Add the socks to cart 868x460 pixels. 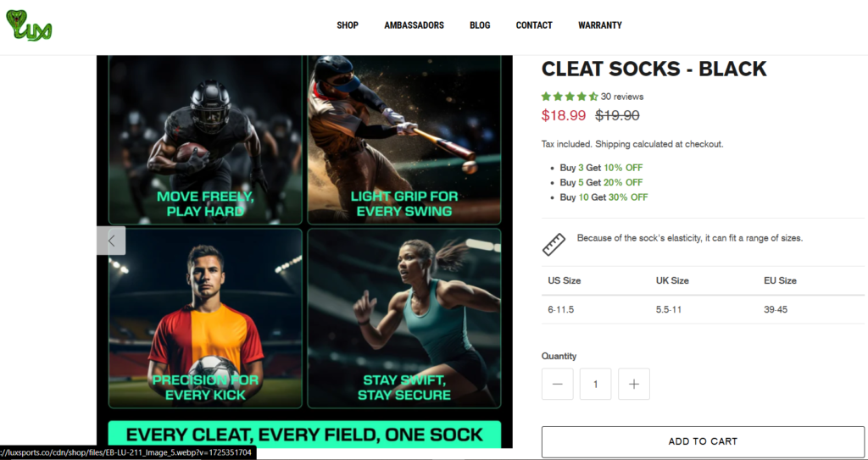(703, 441)
